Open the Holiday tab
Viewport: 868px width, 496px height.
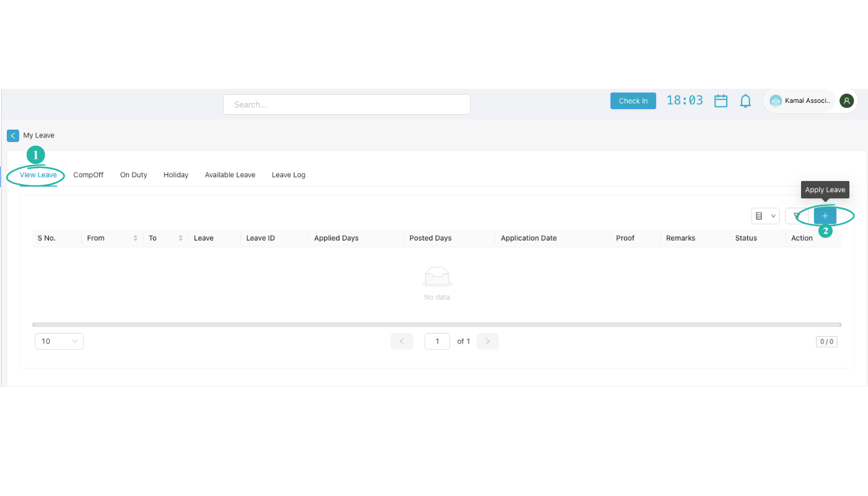coord(175,175)
